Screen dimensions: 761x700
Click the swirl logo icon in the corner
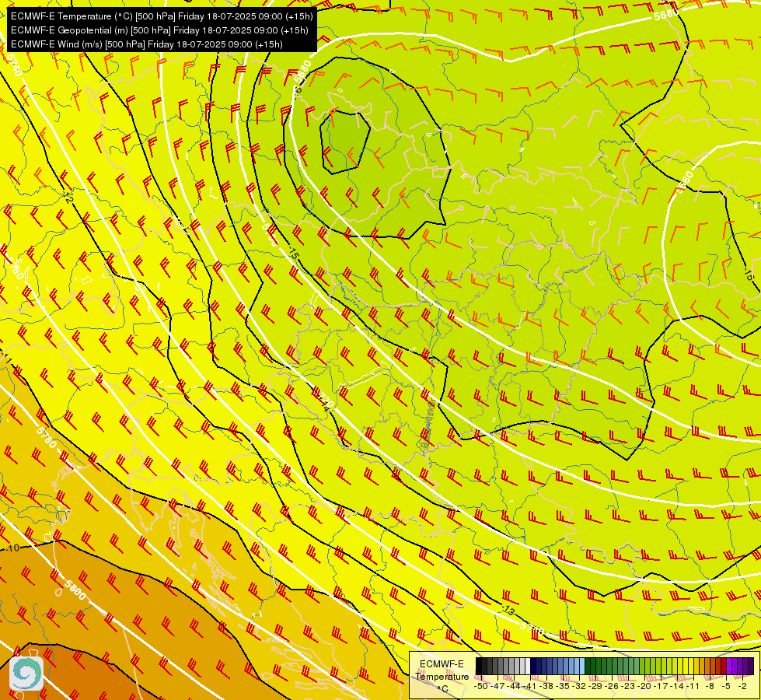[26, 674]
